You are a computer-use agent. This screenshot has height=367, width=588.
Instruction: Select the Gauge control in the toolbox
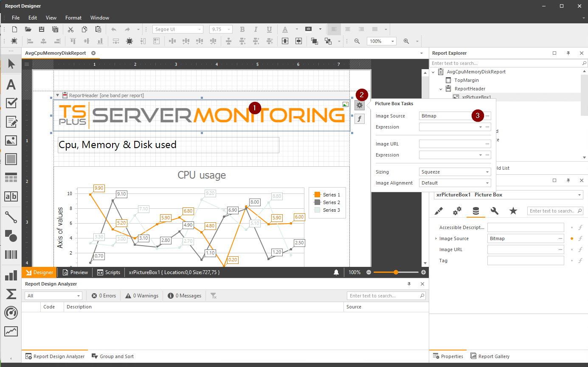(x=11, y=313)
